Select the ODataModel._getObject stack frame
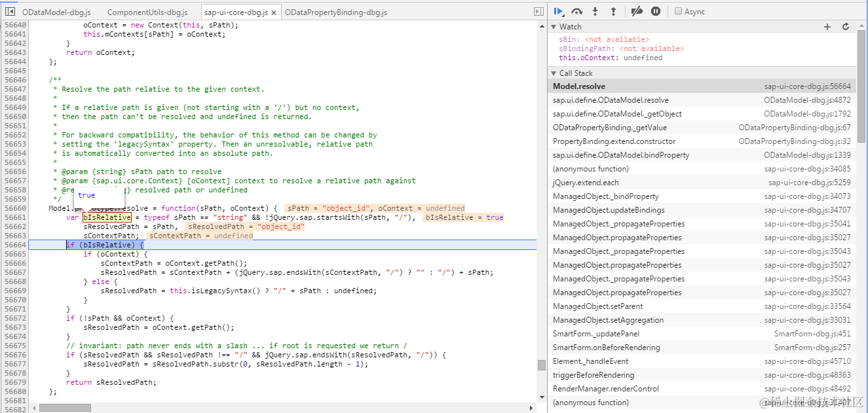This screenshot has width=868, height=413. (x=702, y=114)
